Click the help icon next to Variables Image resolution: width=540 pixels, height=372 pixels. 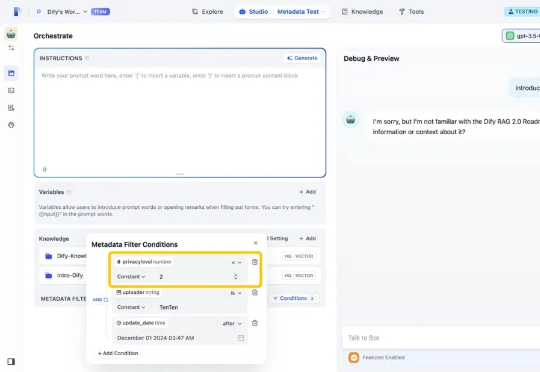[69, 192]
